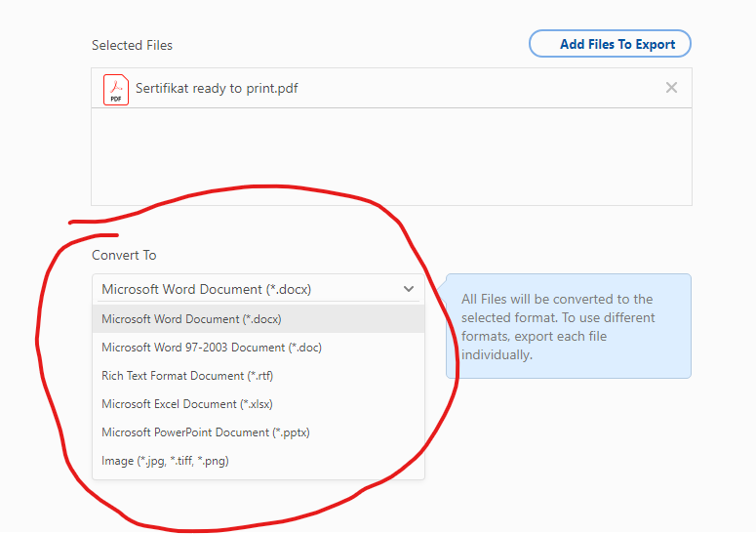
Task: Select the Sertifikat ready to print.pdf file name
Action: [217, 88]
